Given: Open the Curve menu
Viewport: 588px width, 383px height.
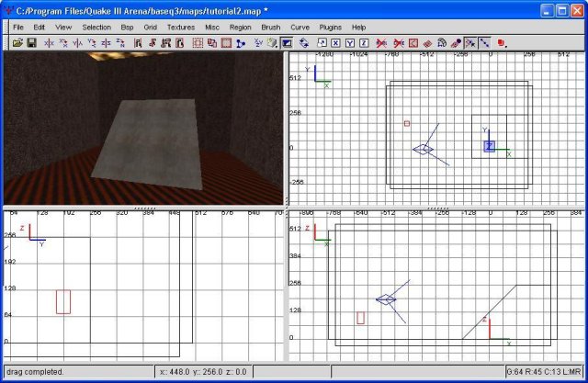Looking at the screenshot, I should click(x=300, y=28).
